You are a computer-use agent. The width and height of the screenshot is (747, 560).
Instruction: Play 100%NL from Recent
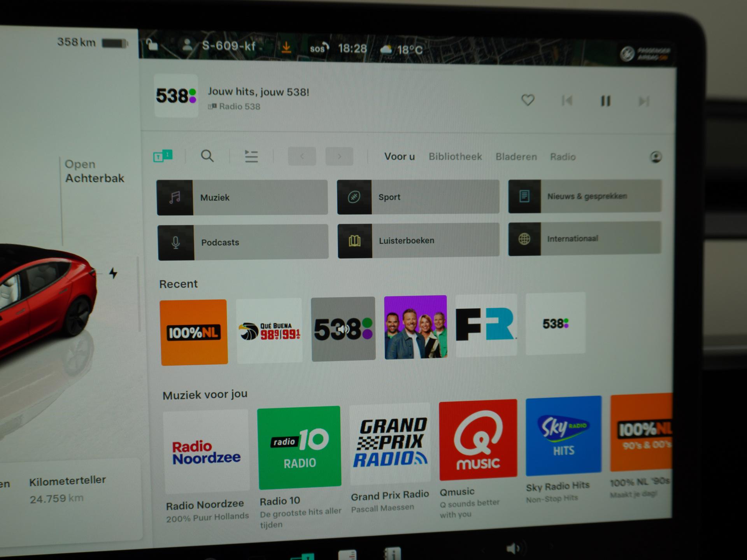194,332
